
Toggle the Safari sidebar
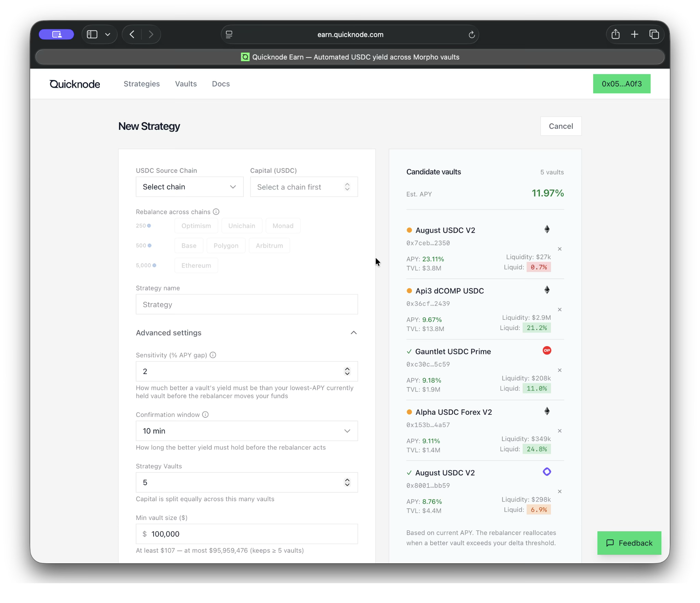92,34
